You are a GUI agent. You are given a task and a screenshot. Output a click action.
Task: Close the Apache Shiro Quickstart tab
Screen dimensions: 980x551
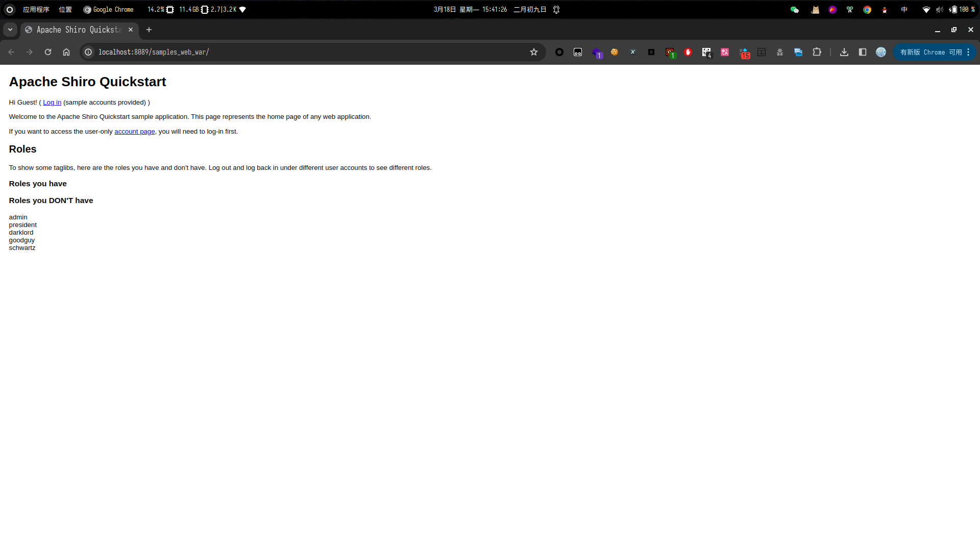(131, 30)
